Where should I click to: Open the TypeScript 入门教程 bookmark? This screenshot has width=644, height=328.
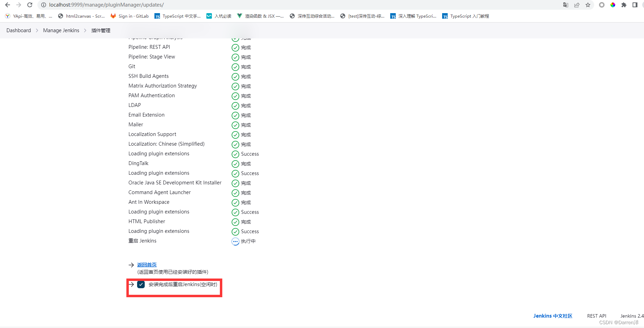(466, 16)
